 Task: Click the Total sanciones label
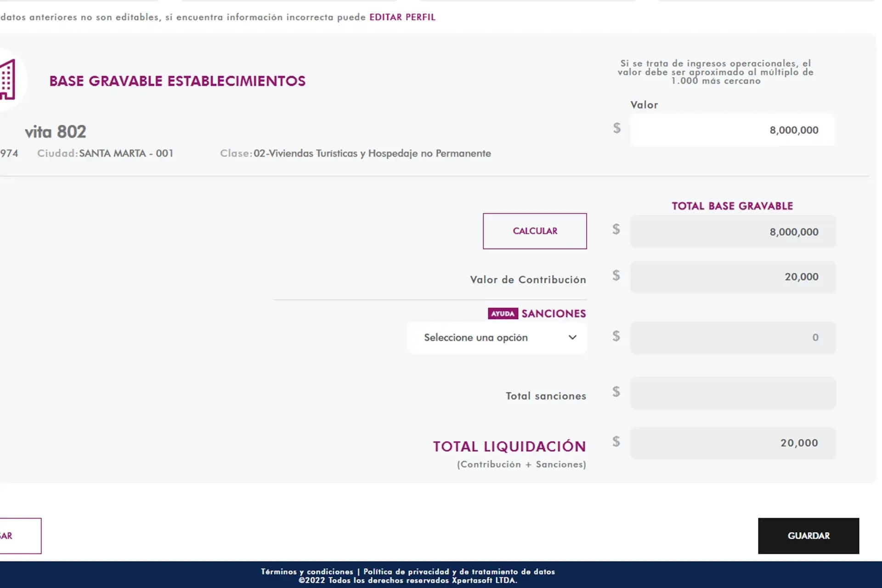point(546,396)
